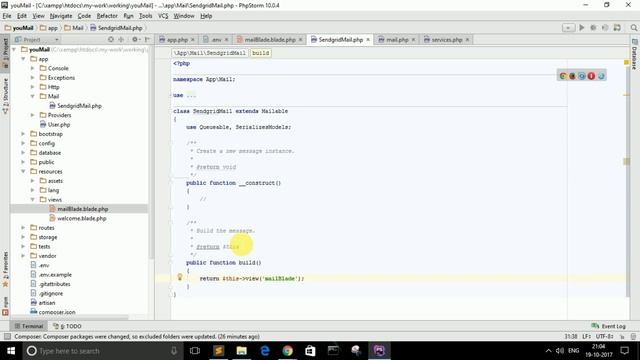Click youMail breadcrumb in navigation bar
640x360 pixels.
(19, 28)
